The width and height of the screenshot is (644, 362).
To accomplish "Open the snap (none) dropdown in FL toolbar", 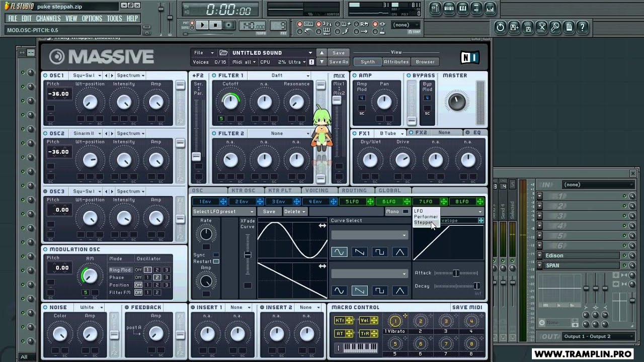I will point(407,25).
